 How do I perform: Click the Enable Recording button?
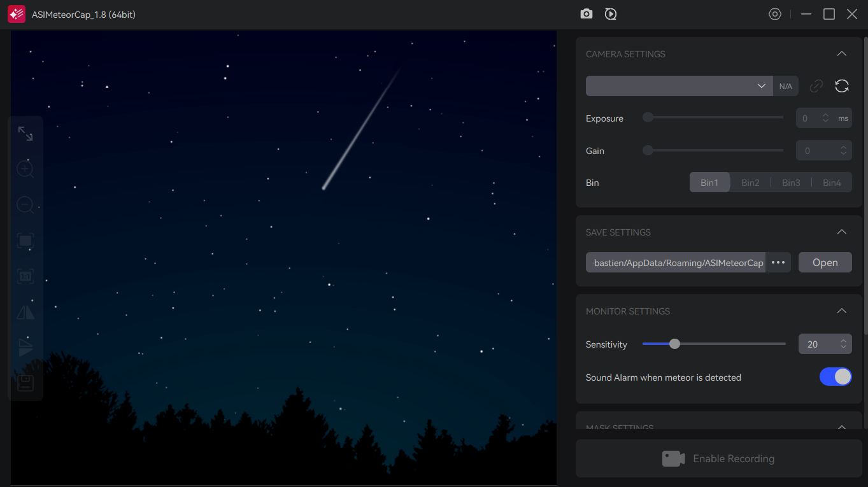coord(718,458)
